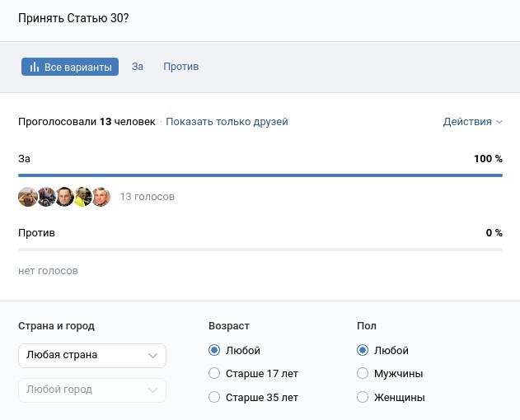Select "Старше 35 лет" age option
The height and width of the screenshot is (420, 520).
214,397
